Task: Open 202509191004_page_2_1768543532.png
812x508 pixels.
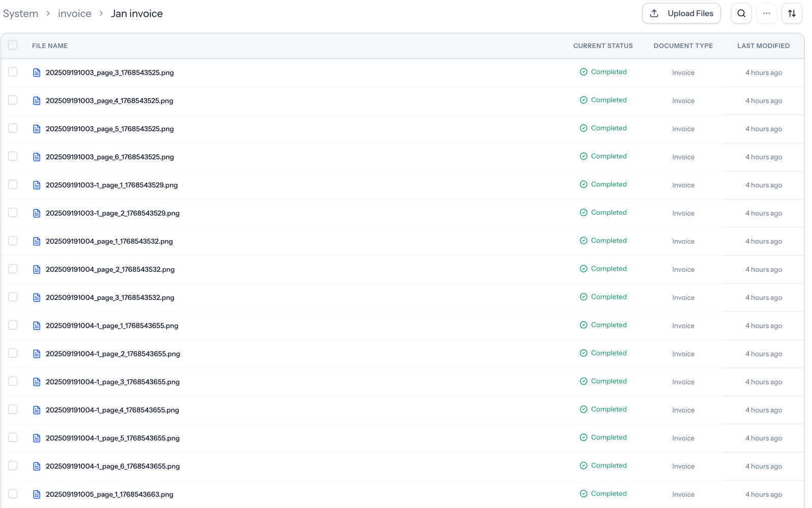Action: click(x=110, y=269)
